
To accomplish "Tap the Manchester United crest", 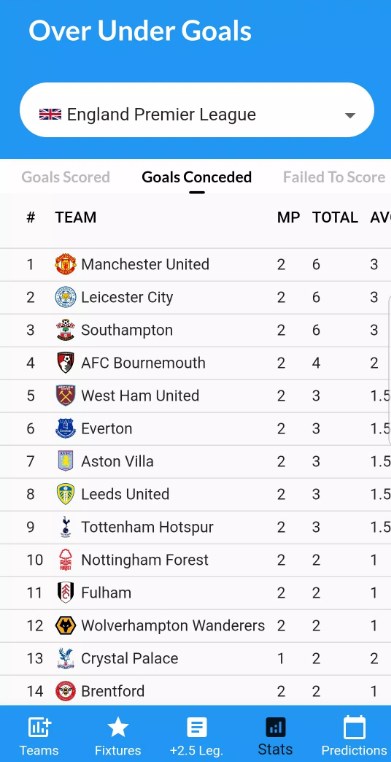I will coord(65,264).
